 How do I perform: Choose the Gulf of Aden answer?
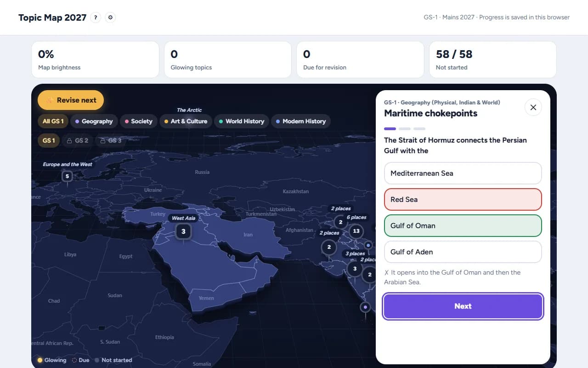click(463, 252)
